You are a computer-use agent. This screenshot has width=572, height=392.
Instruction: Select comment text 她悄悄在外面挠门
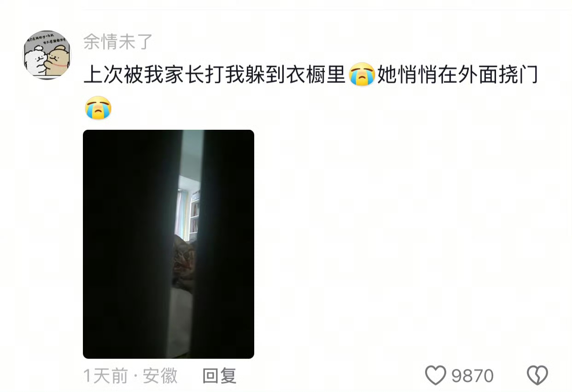[457, 75]
